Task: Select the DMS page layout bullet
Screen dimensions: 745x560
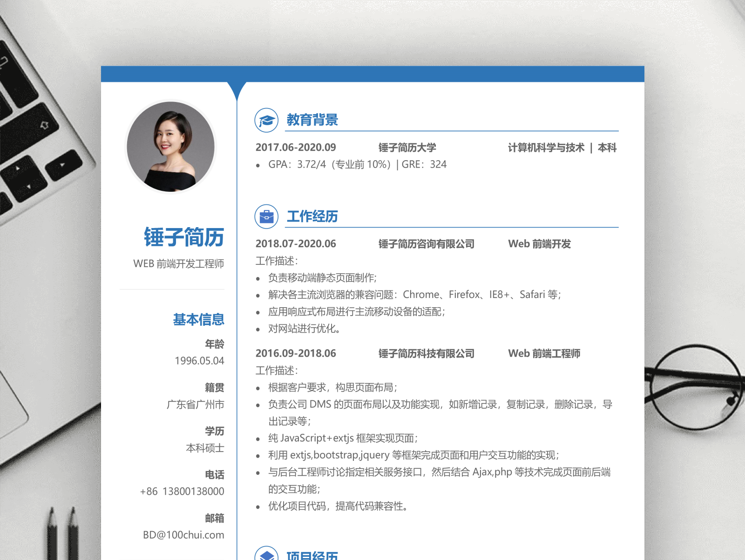Action: [x=440, y=412]
